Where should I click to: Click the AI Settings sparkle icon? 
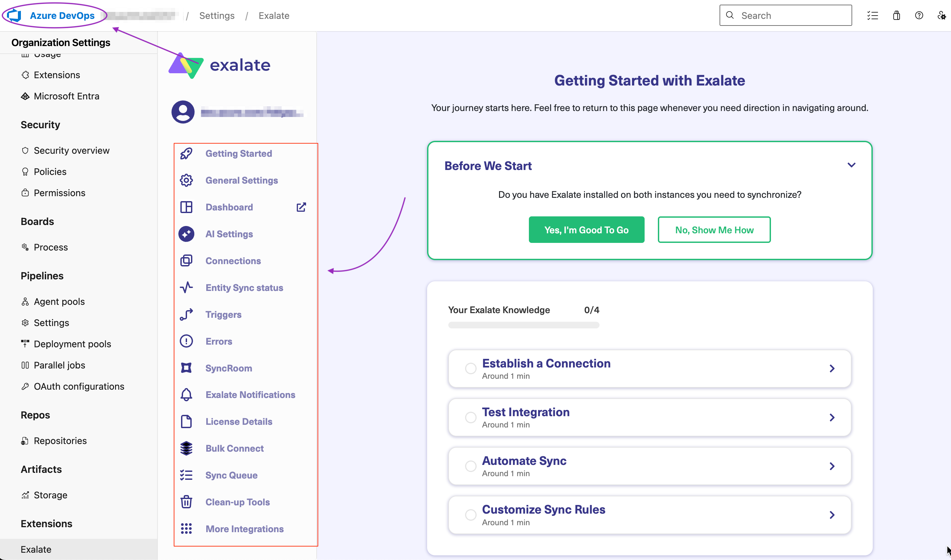click(x=186, y=234)
